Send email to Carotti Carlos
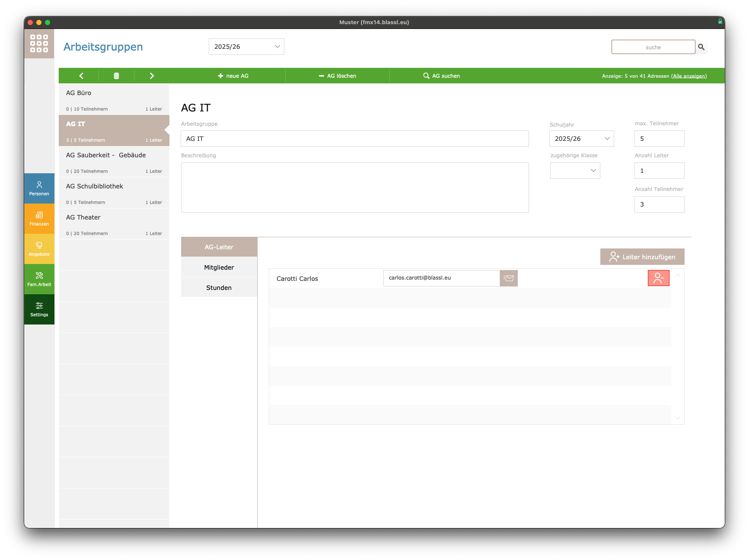Screen dimensions: 749x560 (509, 278)
